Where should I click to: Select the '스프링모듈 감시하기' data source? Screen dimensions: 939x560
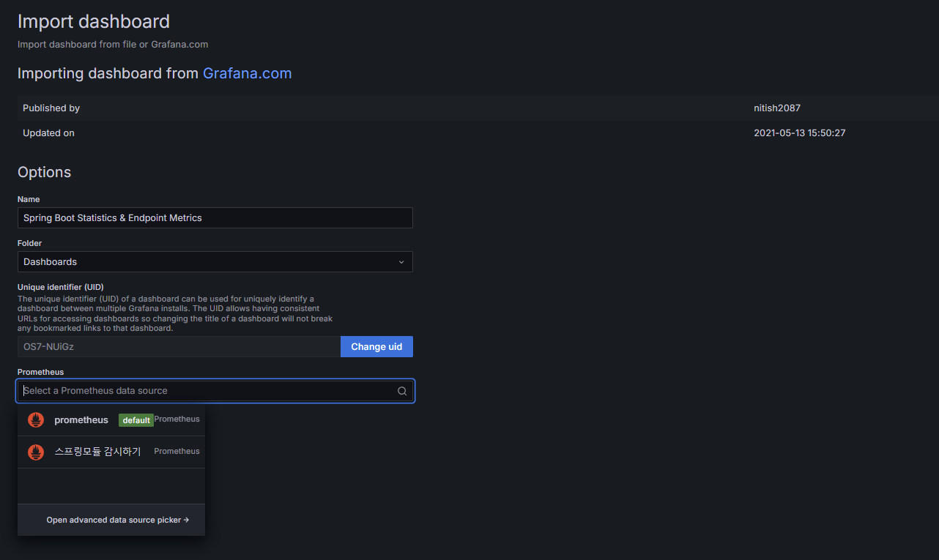111,452
